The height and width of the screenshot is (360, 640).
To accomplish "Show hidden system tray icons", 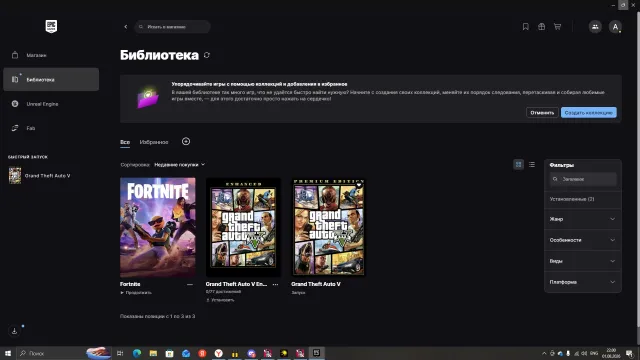I will click(544, 353).
